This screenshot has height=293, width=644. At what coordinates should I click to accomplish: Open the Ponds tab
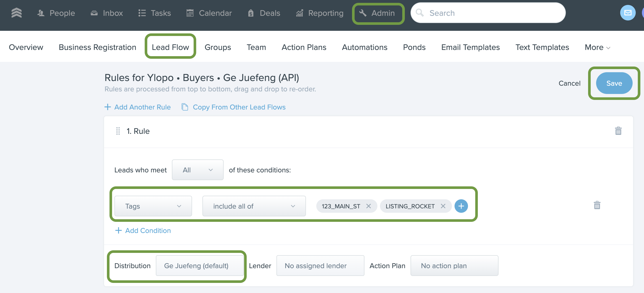click(x=414, y=47)
